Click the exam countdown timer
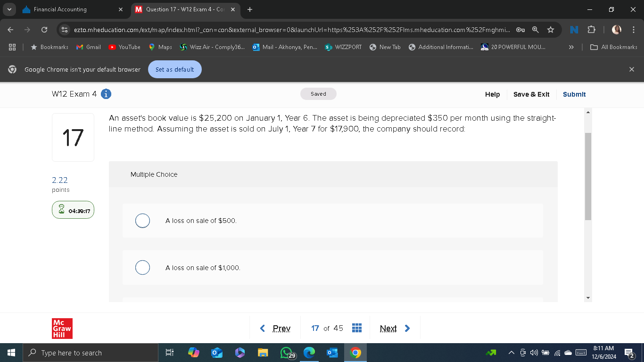The height and width of the screenshot is (362, 644). click(x=73, y=211)
